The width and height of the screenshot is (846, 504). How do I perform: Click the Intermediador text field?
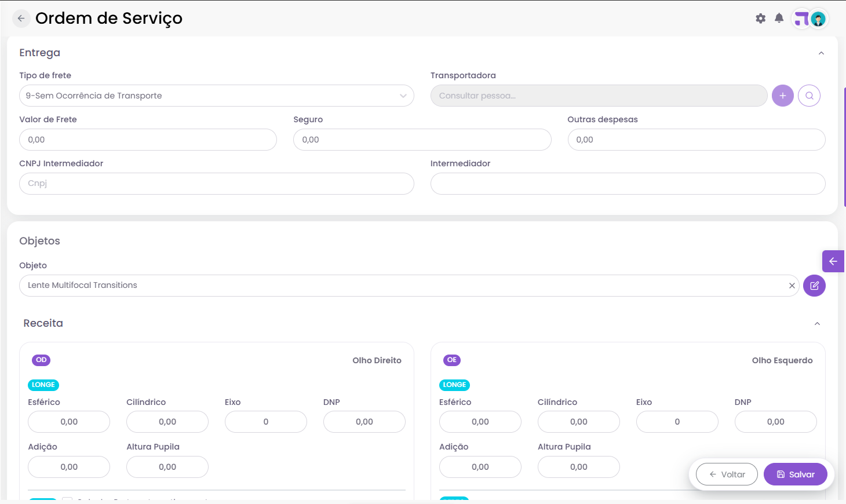pyautogui.click(x=628, y=184)
